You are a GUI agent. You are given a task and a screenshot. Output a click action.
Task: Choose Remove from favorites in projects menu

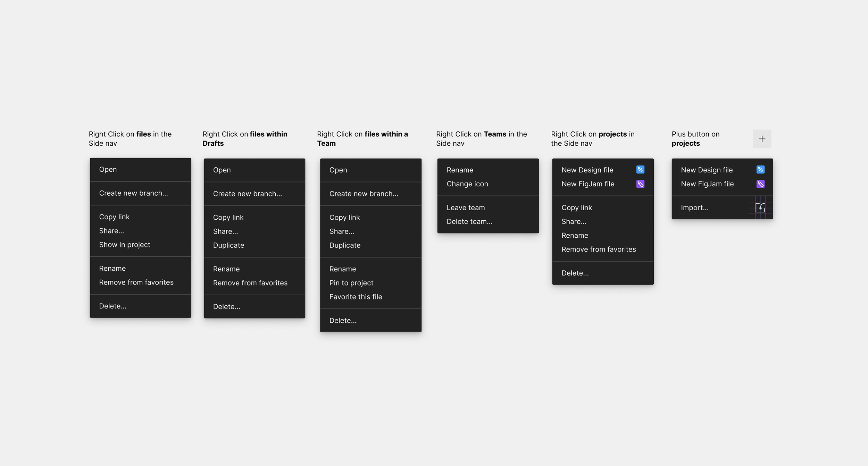(599, 249)
